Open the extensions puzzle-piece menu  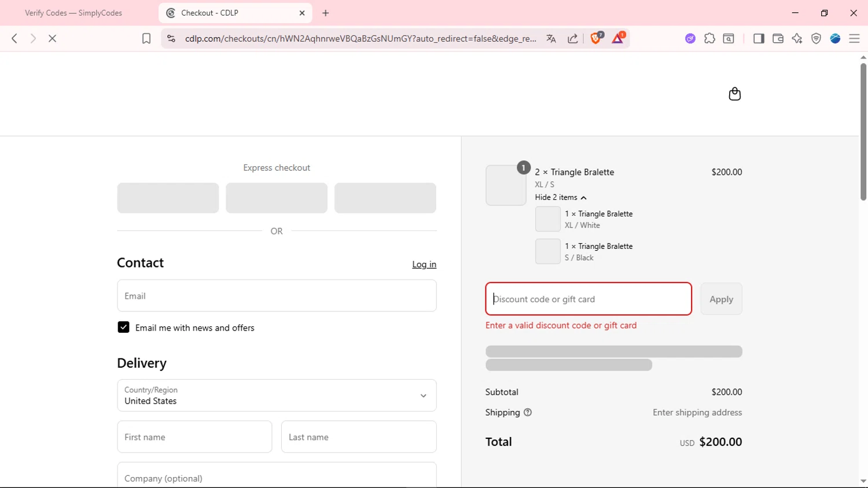[x=709, y=38]
